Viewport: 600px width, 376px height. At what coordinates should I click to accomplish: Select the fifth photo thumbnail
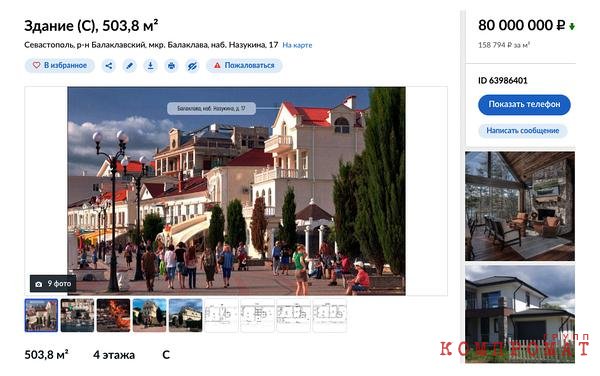(x=185, y=315)
